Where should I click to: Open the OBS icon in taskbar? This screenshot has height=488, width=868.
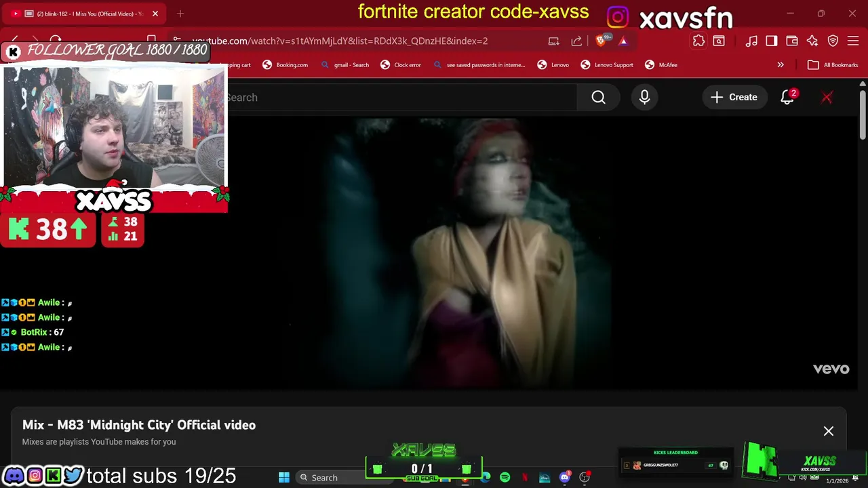tap(585, 478)
